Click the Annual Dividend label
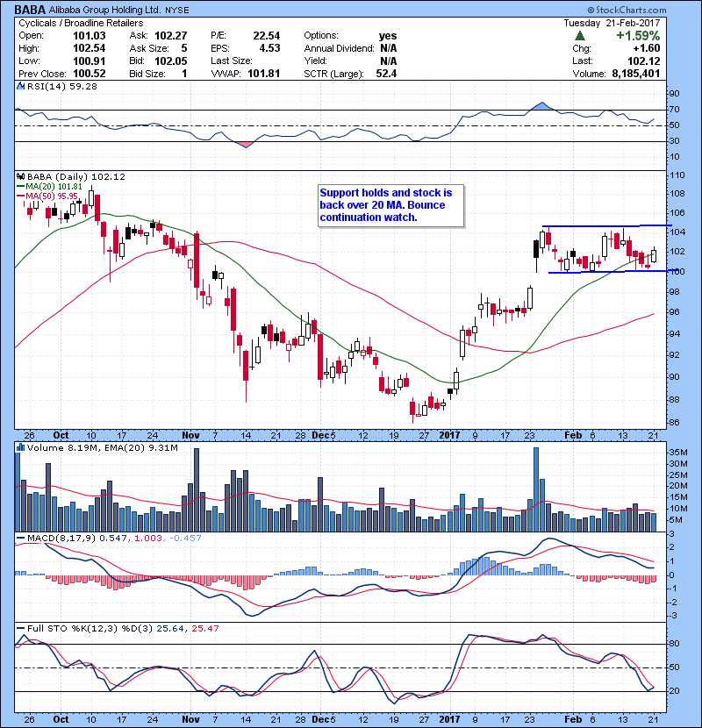Image resolution: width=702 pixels, height=728 pixels. [339, 48]
